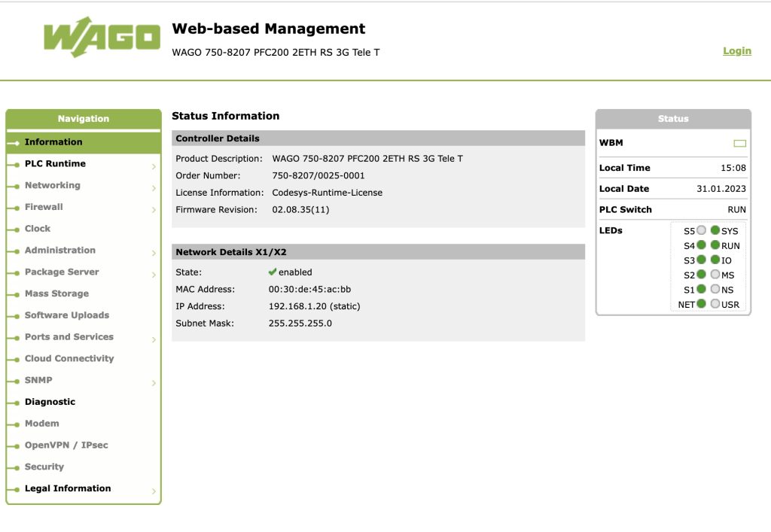Click firmware revision 02.08.35(11)
Image resolution: width=771 pixels, height=532 pixels.
[300, 209]
